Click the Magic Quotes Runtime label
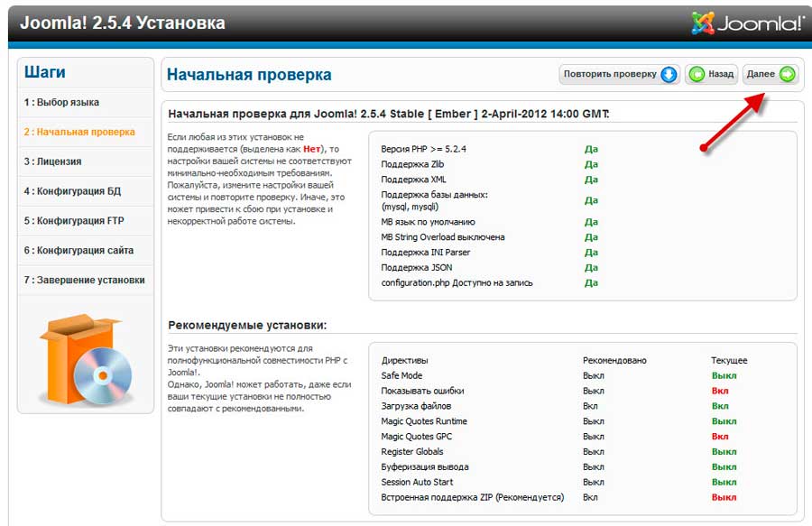Viewport: 812px width, 526px height. click(x=424, y=421)
